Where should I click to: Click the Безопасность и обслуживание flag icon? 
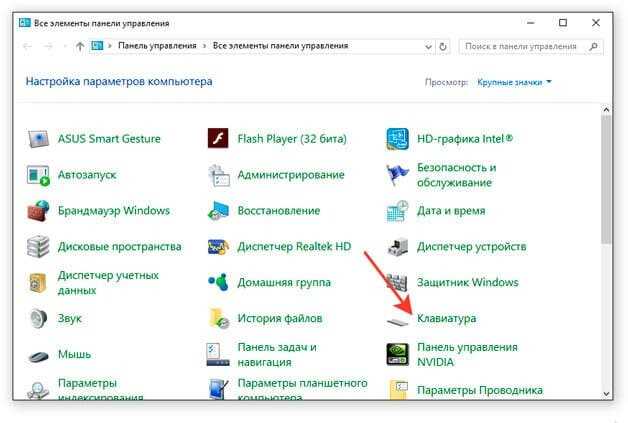[x=397, y=175]
